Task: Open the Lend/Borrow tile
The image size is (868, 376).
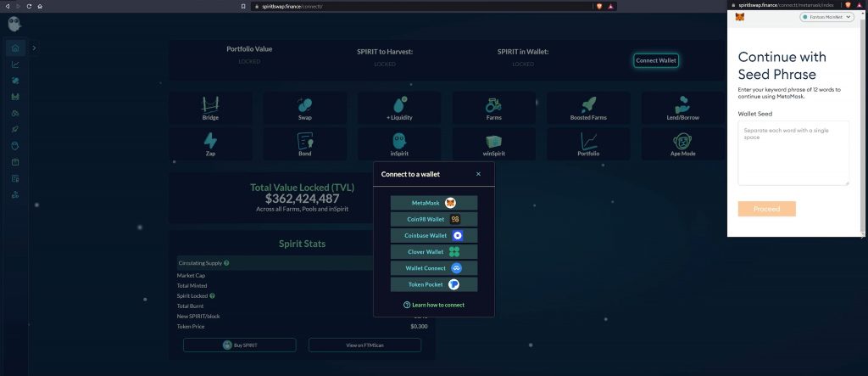Action: point(683,108)
